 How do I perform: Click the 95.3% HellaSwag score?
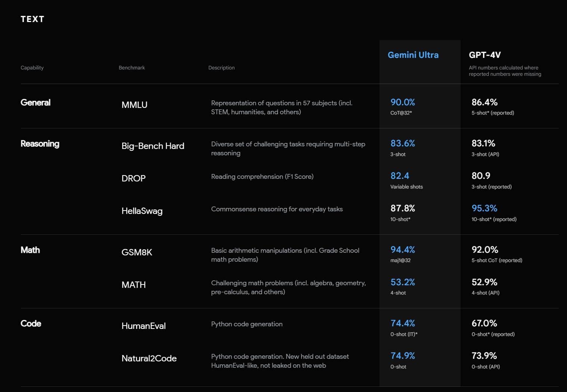[x=484, y=208]
